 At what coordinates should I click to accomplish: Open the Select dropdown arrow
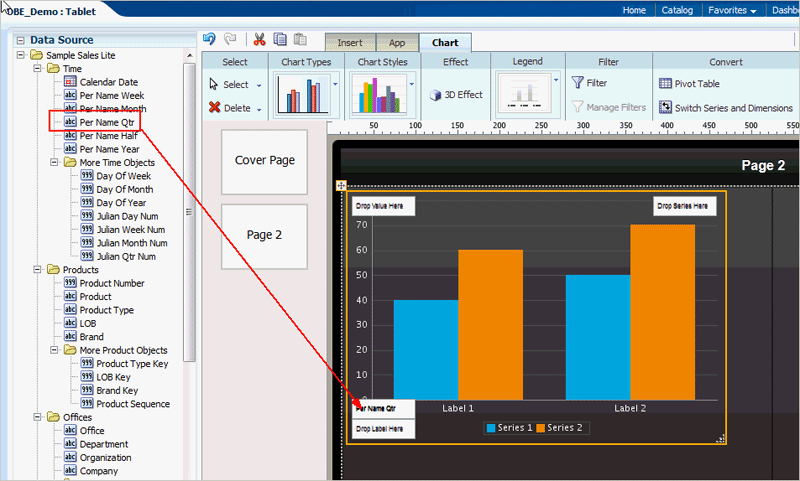coord(259,85)
